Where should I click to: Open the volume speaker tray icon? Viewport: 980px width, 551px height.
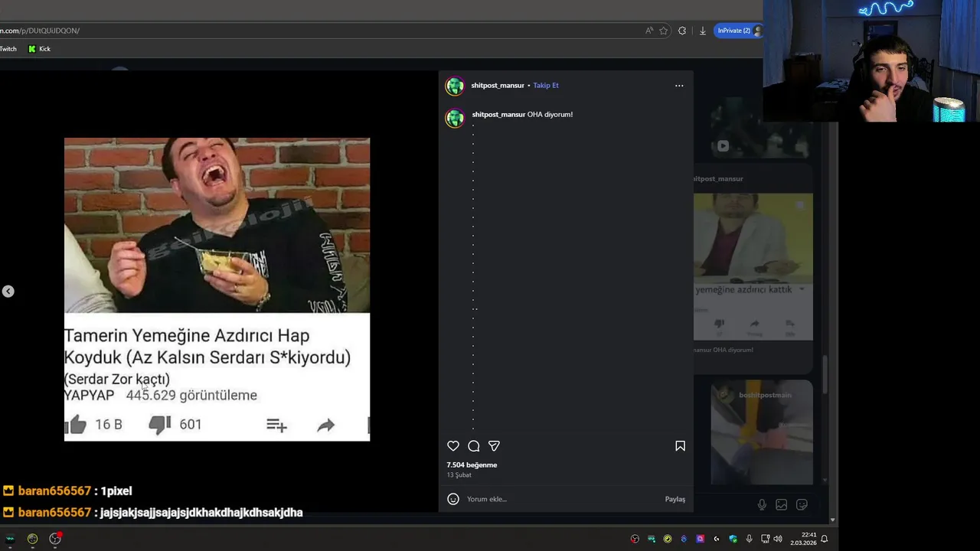tap(778, 539)
